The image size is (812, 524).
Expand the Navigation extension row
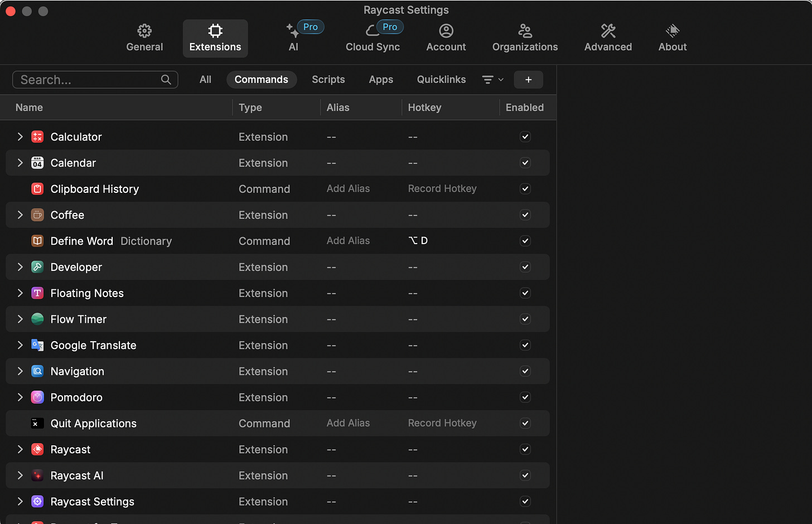20,371
